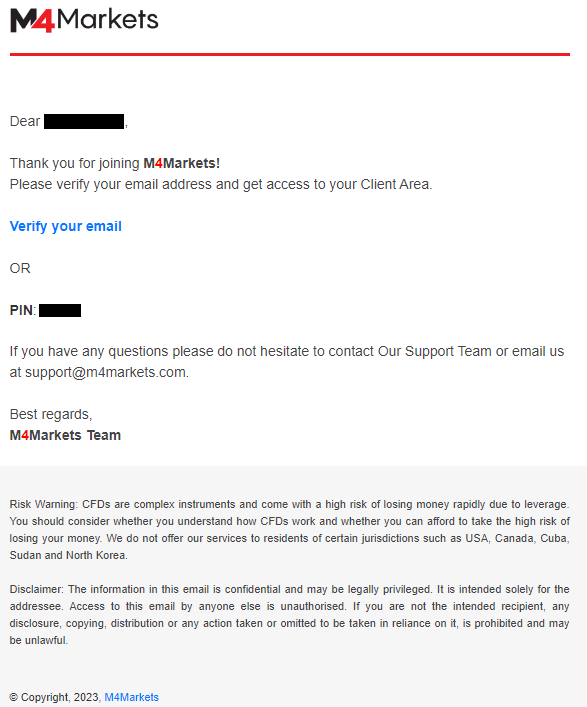
Task: Open the Verify your email link
Action: click(66, 226)
